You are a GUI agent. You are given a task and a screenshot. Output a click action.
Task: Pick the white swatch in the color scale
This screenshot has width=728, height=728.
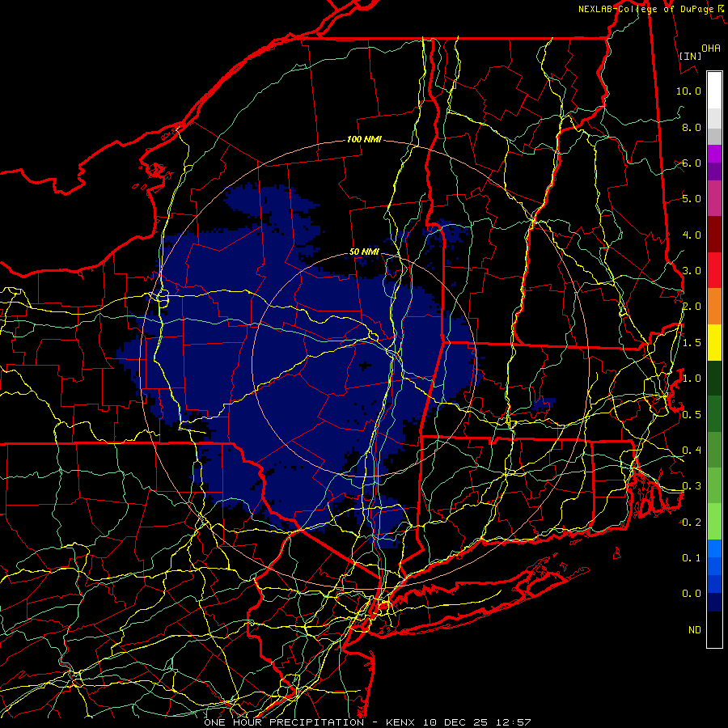714,91
